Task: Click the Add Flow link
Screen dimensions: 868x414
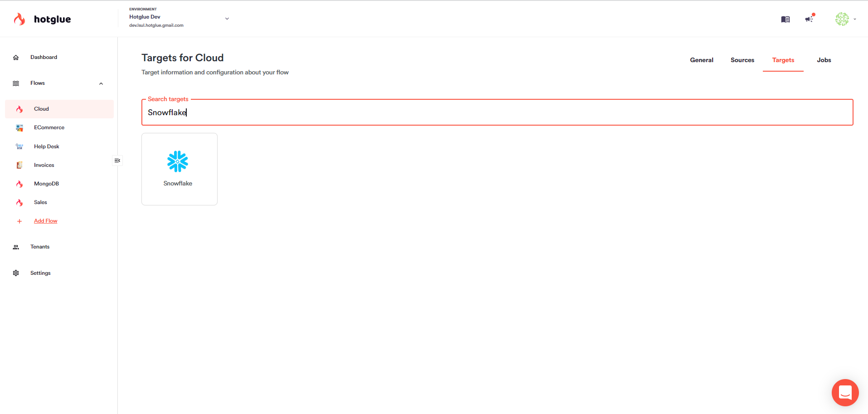Action: pos(46,221)
